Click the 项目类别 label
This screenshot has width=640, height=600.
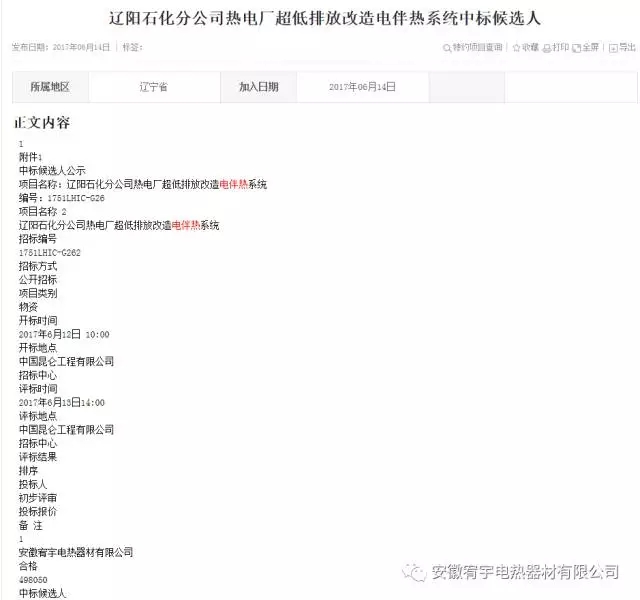(38, 293)
